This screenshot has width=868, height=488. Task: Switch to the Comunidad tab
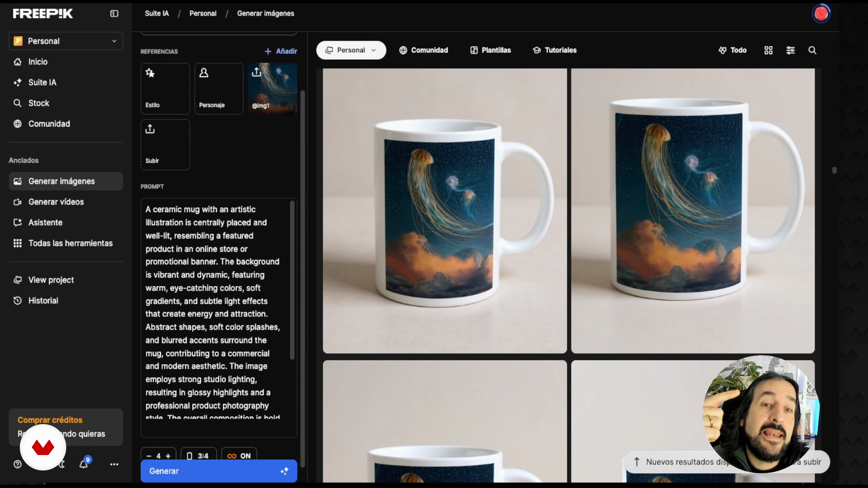pos(424,50)
